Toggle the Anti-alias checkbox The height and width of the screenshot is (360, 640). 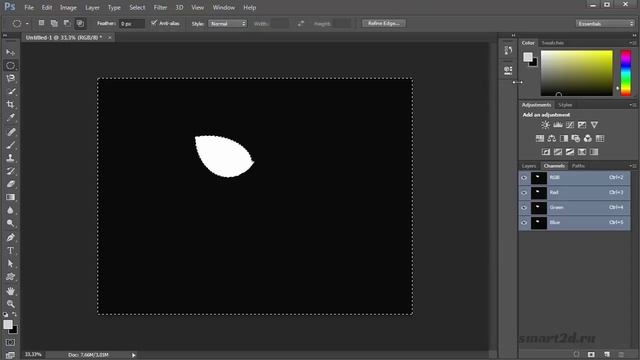(154, 23)
